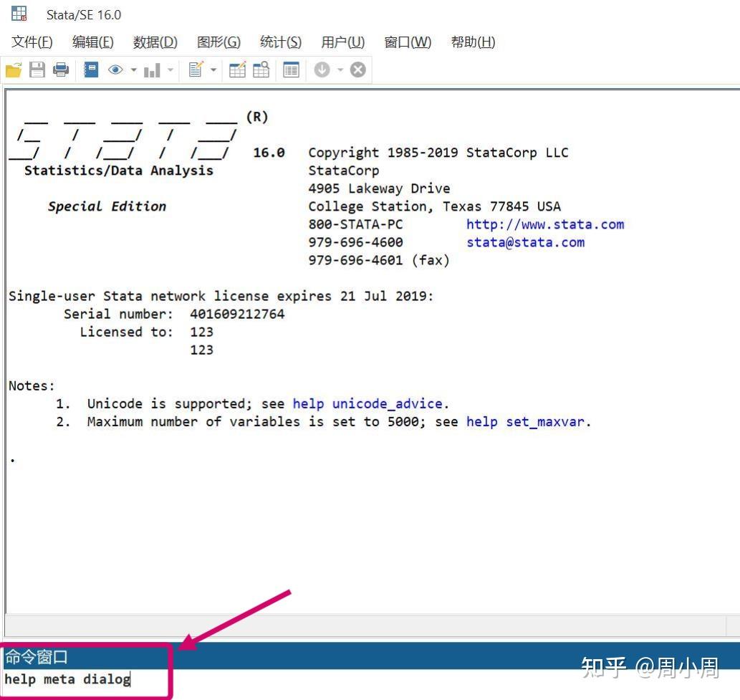Expand the Graph window dropdown arrow
The height and width of the screenshot is (700, 740).
[170, 70]
